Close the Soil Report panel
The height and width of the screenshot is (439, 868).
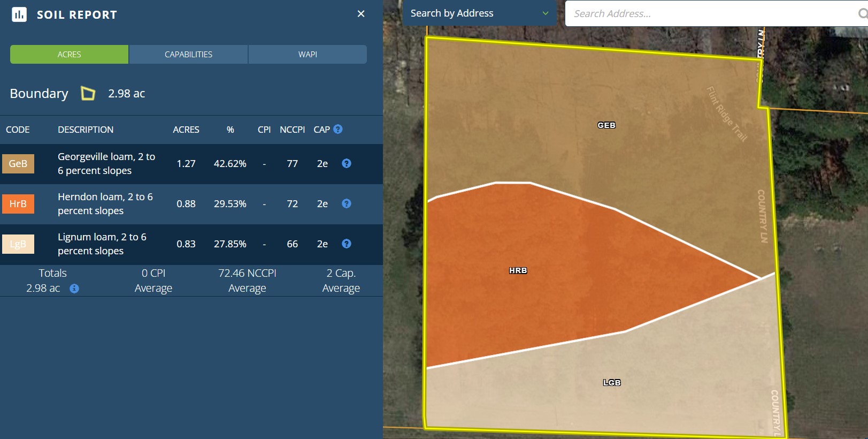click(361, 14)
